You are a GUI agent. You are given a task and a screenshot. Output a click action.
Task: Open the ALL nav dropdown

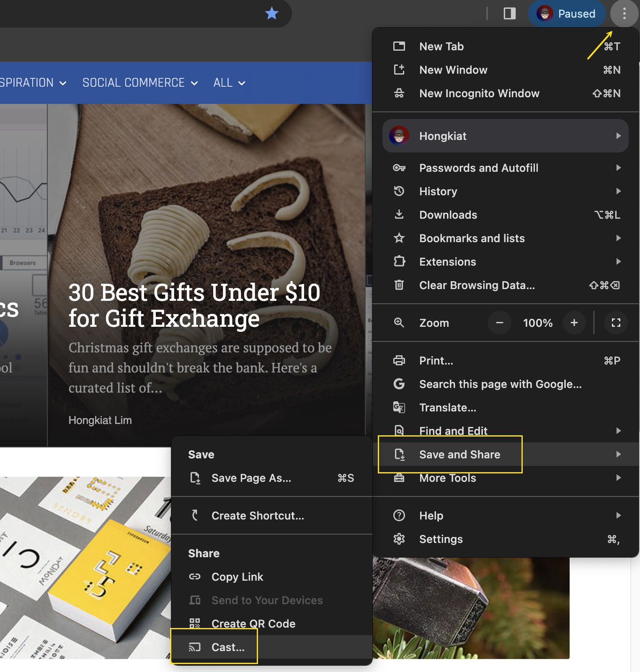tap(229, 83)
